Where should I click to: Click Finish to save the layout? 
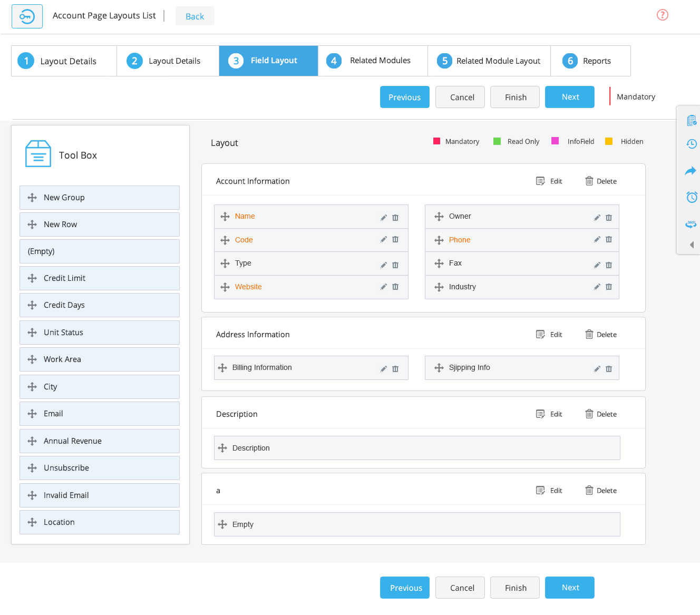click(514, 97)
